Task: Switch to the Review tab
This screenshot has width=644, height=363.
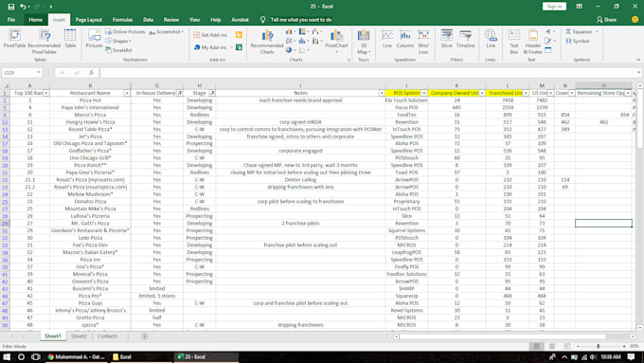Action: pyautogui.click(x=171, y=20)
